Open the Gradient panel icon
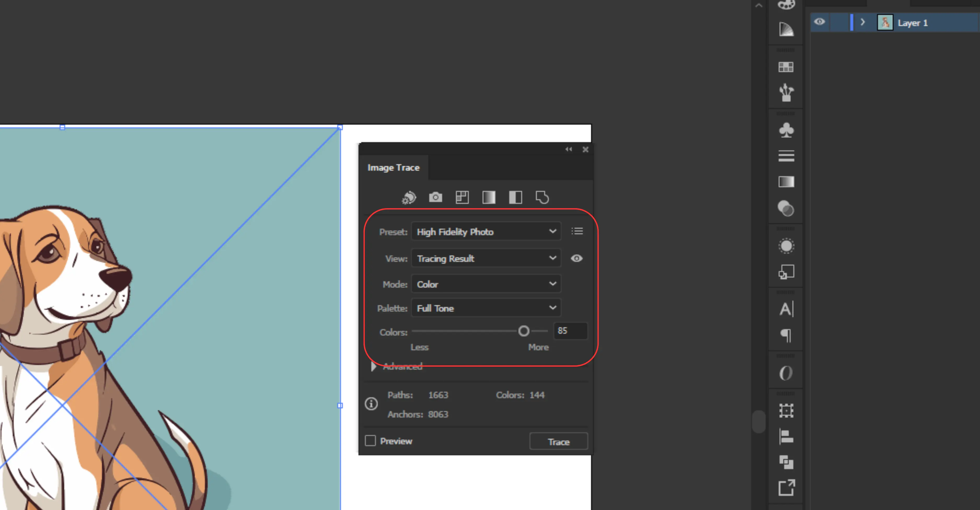This screenshot has width=980, height=510. tap(786, 182)
